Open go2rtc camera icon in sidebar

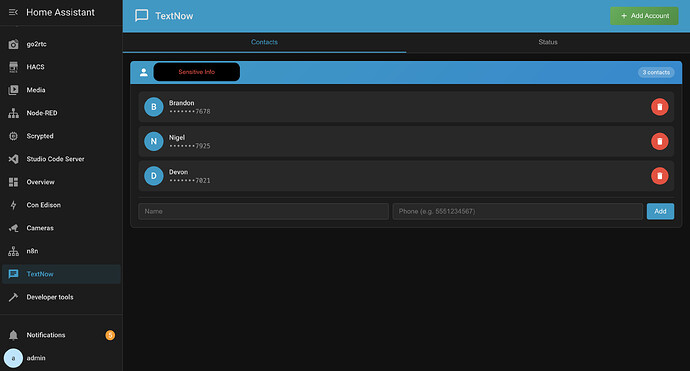coord(14,44)
